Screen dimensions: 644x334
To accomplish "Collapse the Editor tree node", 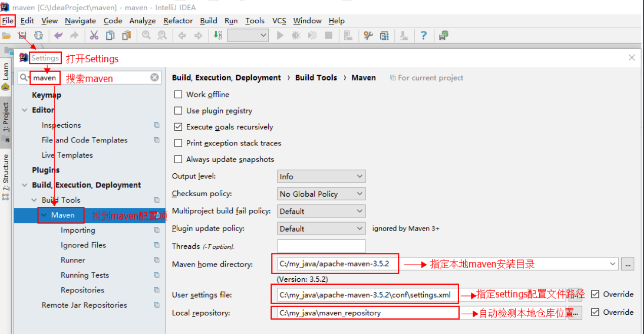I will [25, 110].
